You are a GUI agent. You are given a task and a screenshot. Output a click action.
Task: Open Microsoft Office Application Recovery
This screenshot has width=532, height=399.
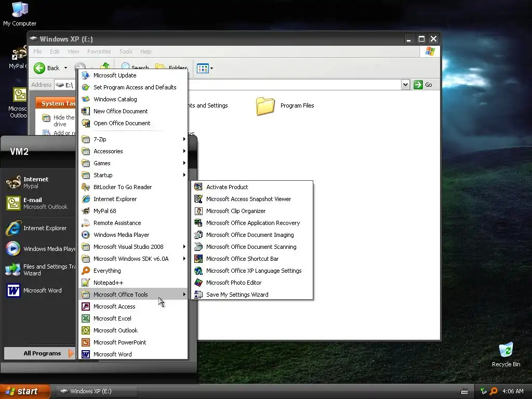coord(252,223)
